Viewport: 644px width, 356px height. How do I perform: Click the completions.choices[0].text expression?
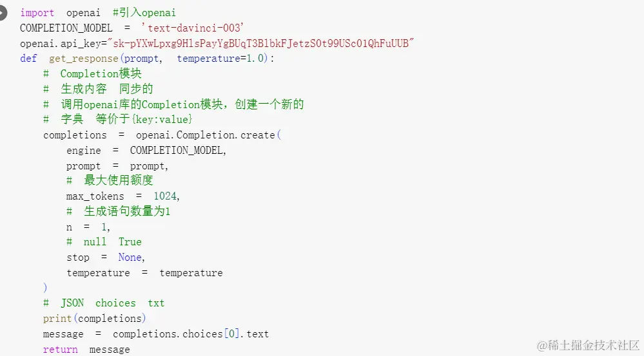(191, 334)
